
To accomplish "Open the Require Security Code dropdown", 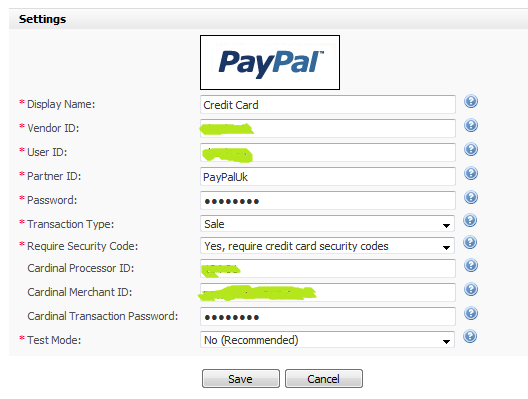I will (x=327, y=246).
